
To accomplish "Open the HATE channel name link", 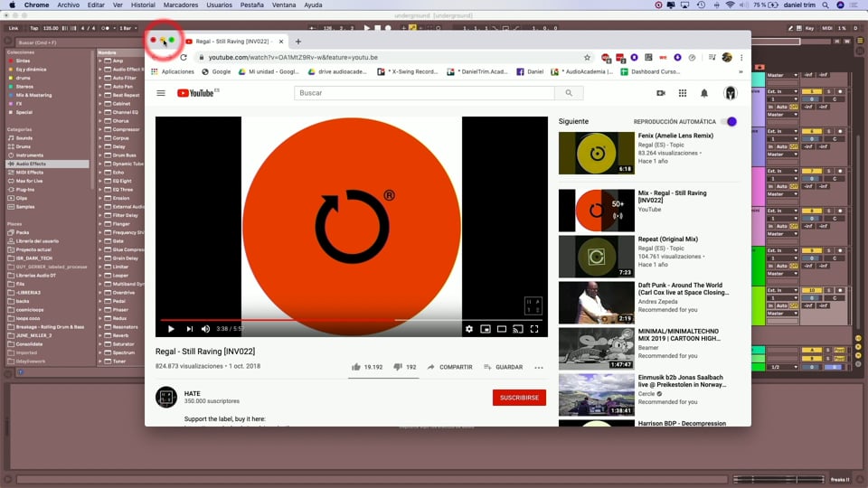I will [x=192, y=393].
